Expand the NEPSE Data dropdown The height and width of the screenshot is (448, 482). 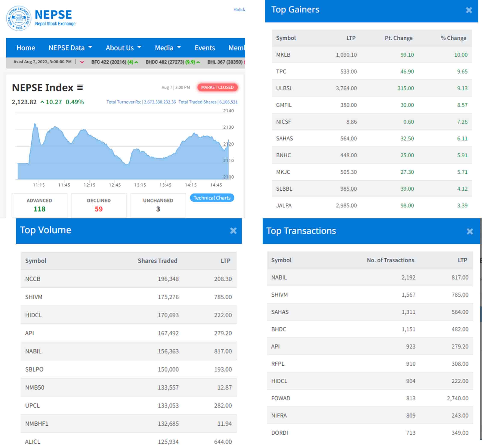[x=70, y=48]
